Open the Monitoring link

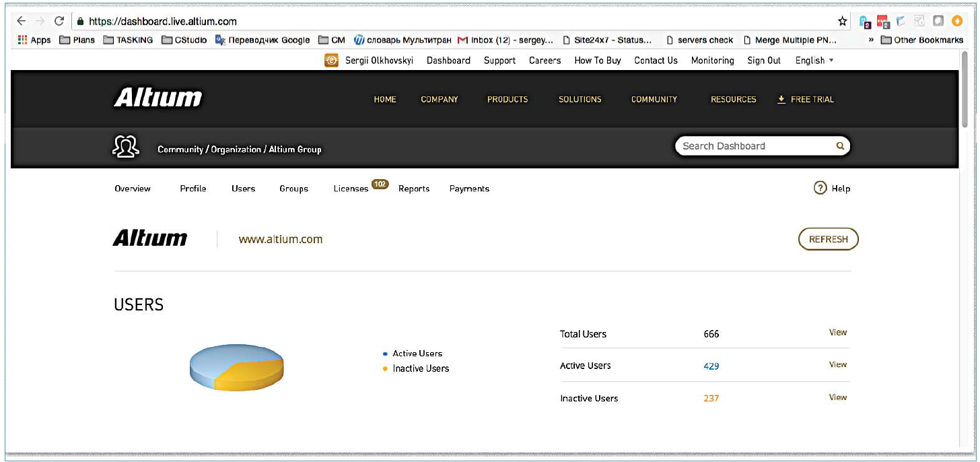(x=712, y=61)
